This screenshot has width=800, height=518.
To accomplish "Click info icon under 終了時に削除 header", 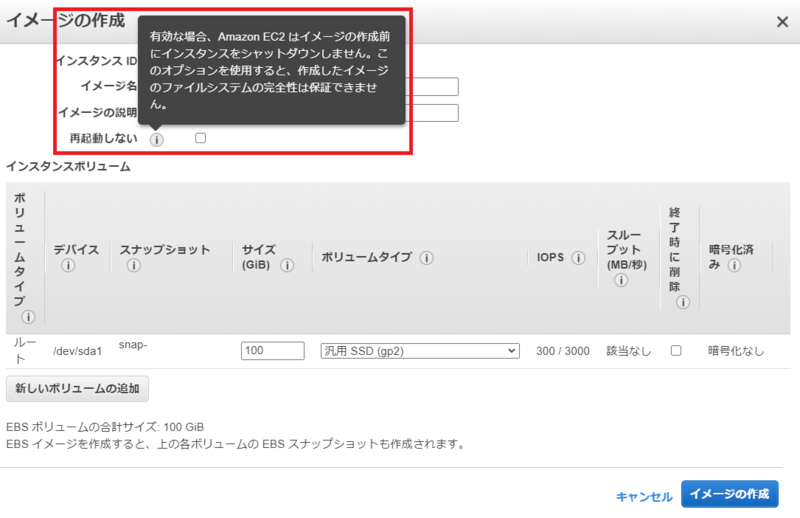I will pyautogui.click(x=683, y=303).
